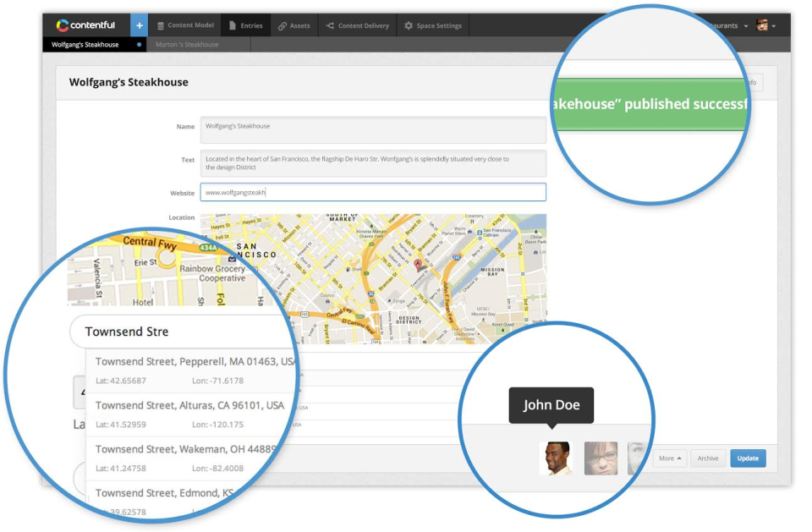The height and width of the screenshot is (532, 812).
Task: Open Space Settings gear icon
Action: pos(409,25)
